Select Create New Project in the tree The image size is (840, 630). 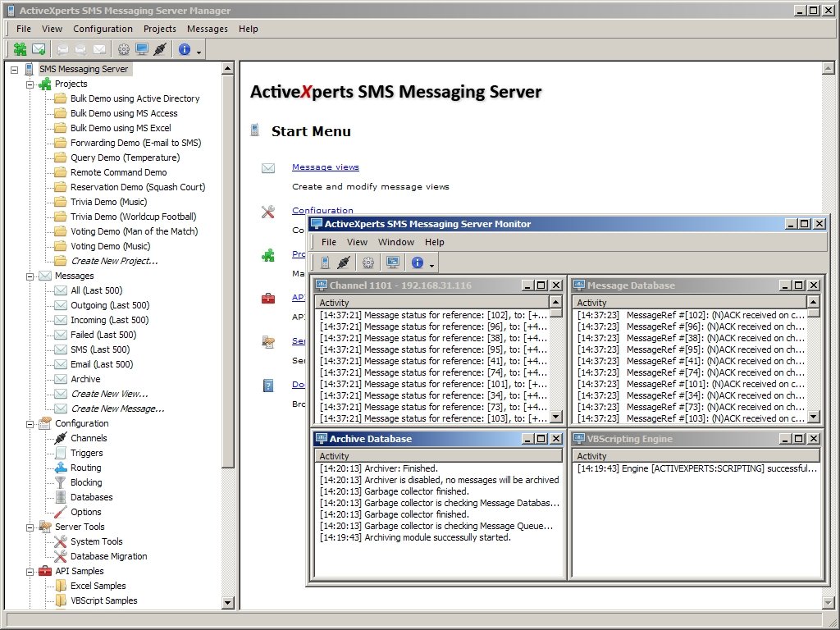(114, 261)
